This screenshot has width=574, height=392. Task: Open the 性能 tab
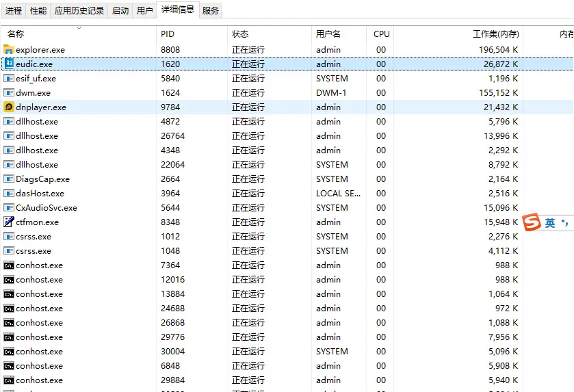(x=38, y=11)
